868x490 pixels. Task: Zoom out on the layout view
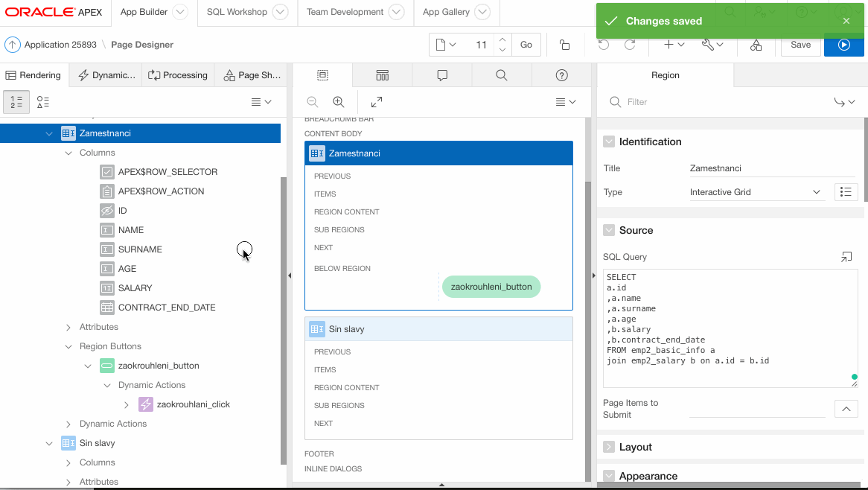click(x=313, y=102)
